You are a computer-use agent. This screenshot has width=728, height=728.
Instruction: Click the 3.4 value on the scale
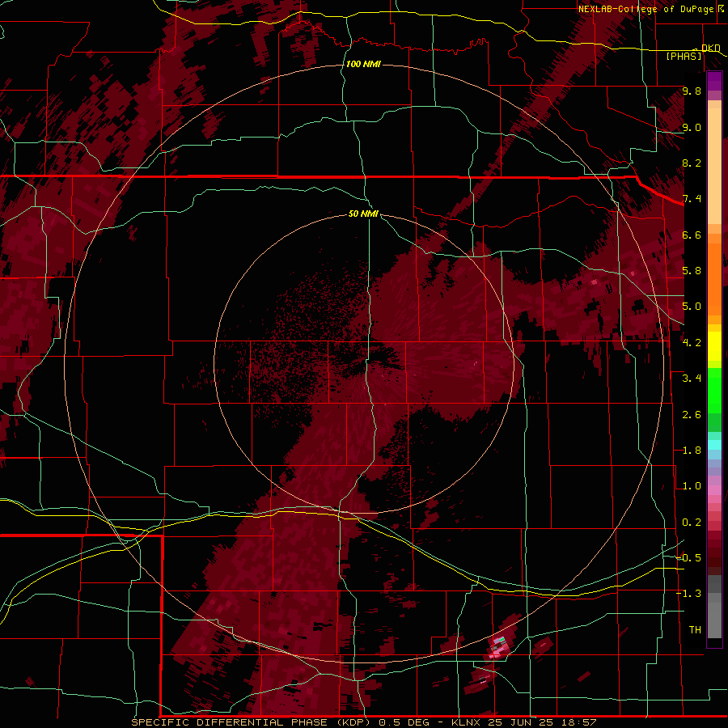(x=692, y=379)
